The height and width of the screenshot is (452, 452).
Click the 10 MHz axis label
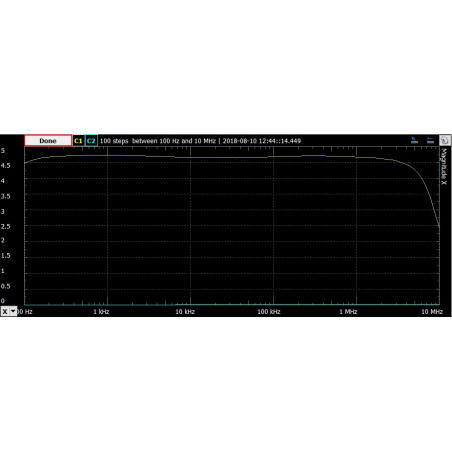point(432,312)
